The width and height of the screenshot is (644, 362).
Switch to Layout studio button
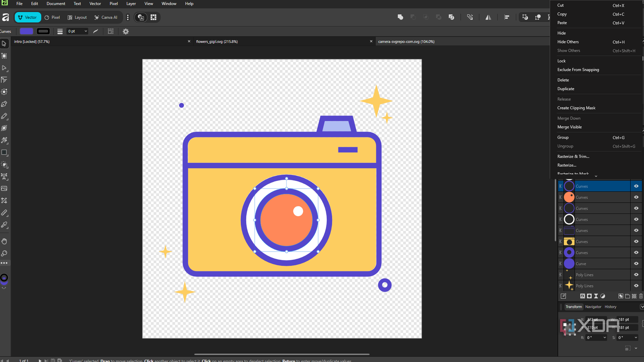click(x=77, y=17)
